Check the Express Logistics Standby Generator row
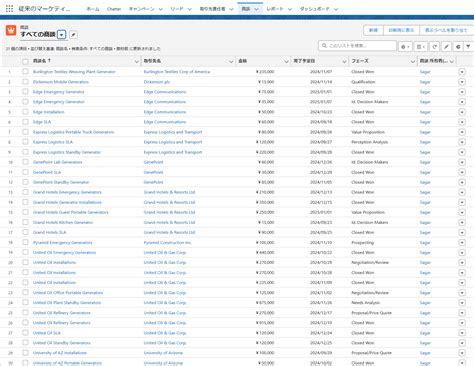 [25, 152]
